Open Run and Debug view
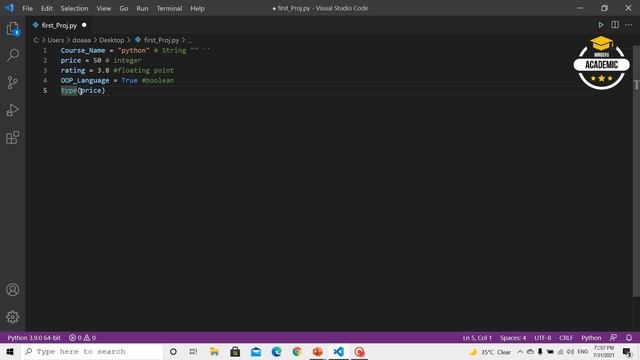Image resolution: width=640 pixels, height=360 pixels. click(x=13, y=110)
